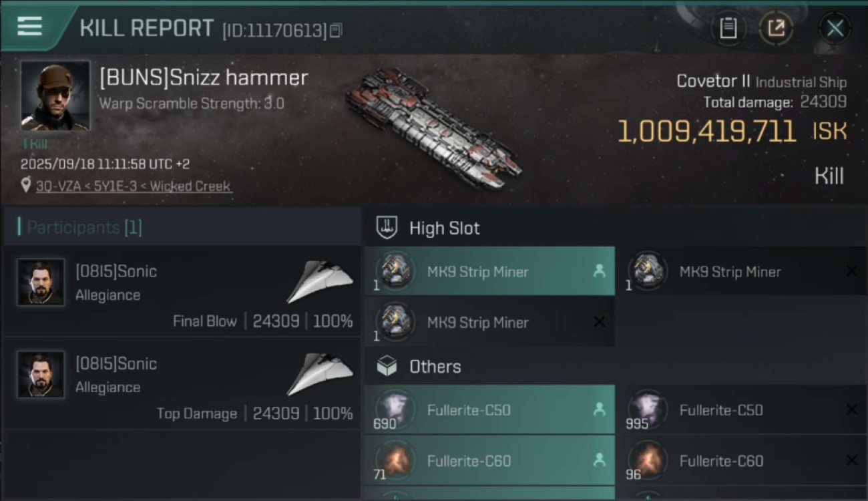Click Sonic's portrait in Final Blow row
This screenshot has height=501, width=868.
(x=41, y=282)
